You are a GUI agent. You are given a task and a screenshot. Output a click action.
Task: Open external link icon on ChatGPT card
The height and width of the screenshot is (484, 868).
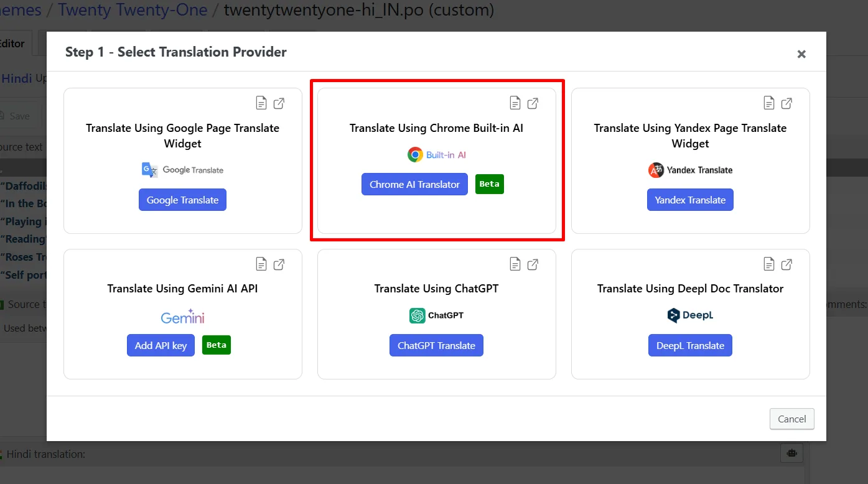(533, 264)
